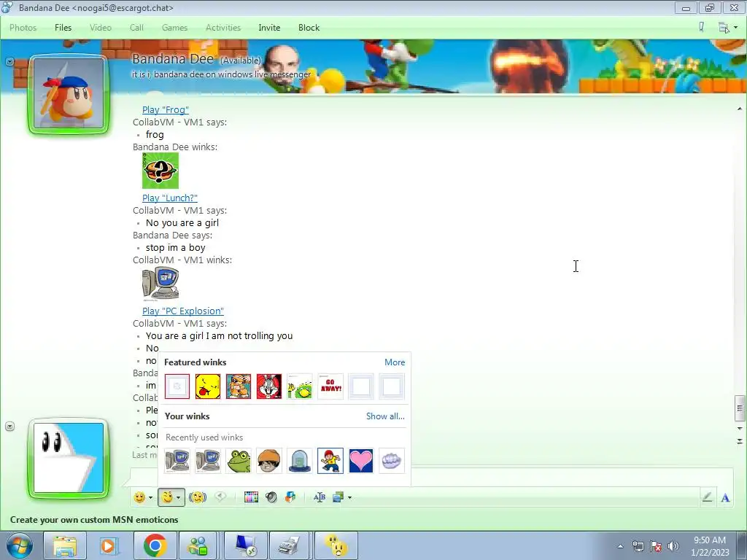Click the colorful blocks icon in toolbar
Screen dimensions: 747x560
pyautogui.click(x=290, y=497)
